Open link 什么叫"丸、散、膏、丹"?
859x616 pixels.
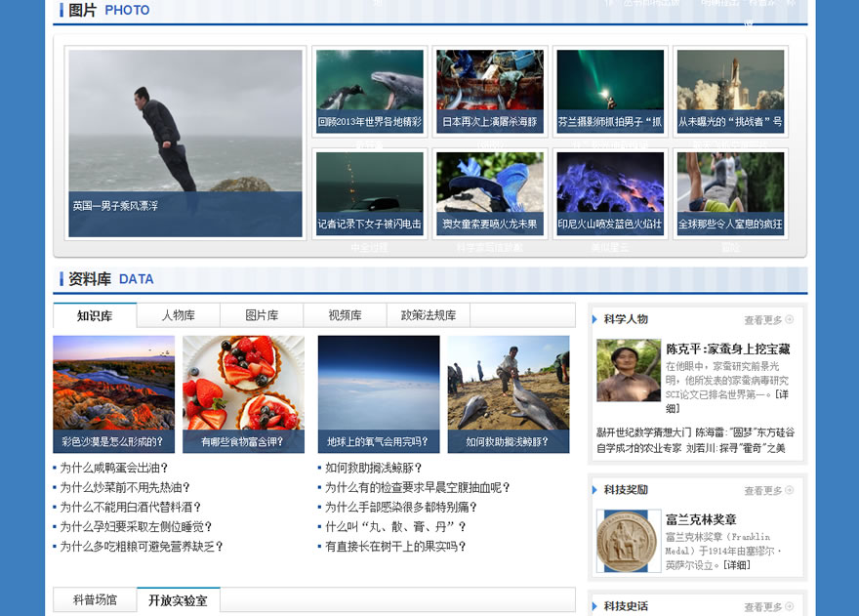pyautogui.click(x=395, y=526)
